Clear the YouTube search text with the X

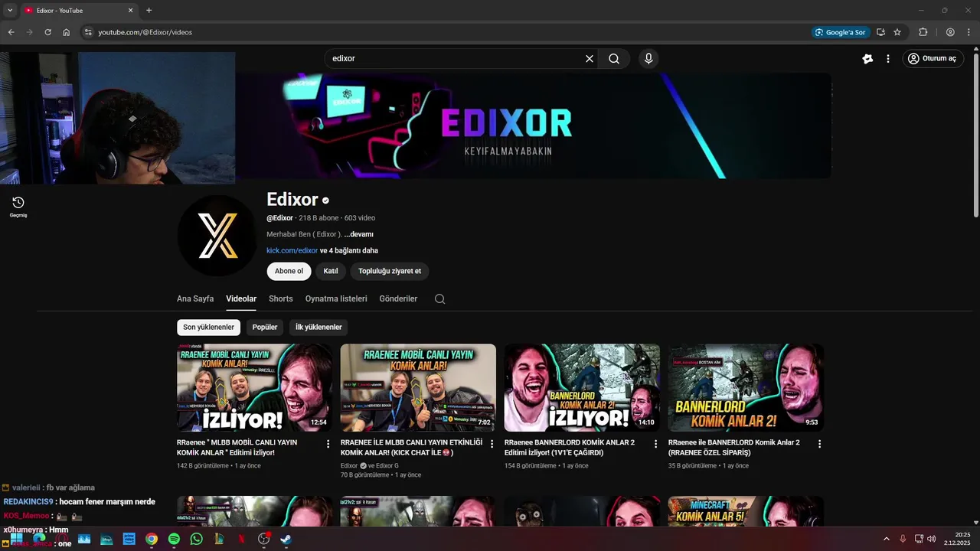pos(590,59)
